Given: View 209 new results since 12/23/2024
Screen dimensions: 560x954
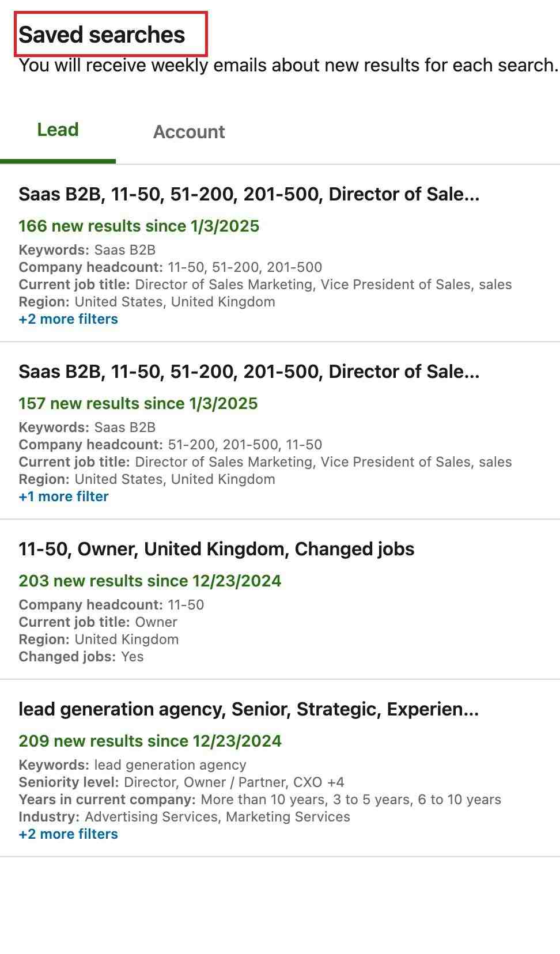Looking at the screenshot, I should click(x=150, y=741).
